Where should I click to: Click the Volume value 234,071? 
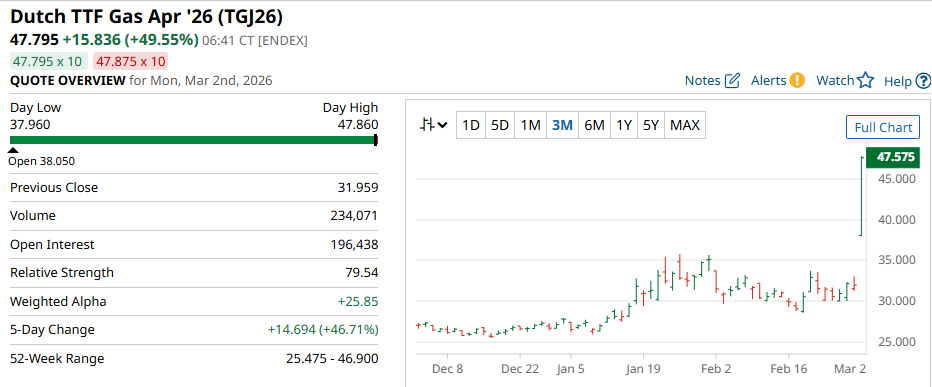(x=354, y=216)
